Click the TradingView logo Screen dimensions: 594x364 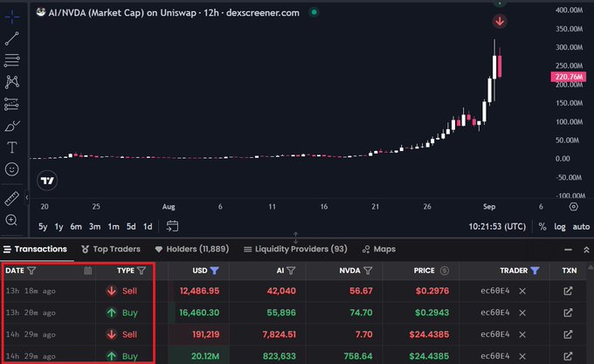[47, 181]
